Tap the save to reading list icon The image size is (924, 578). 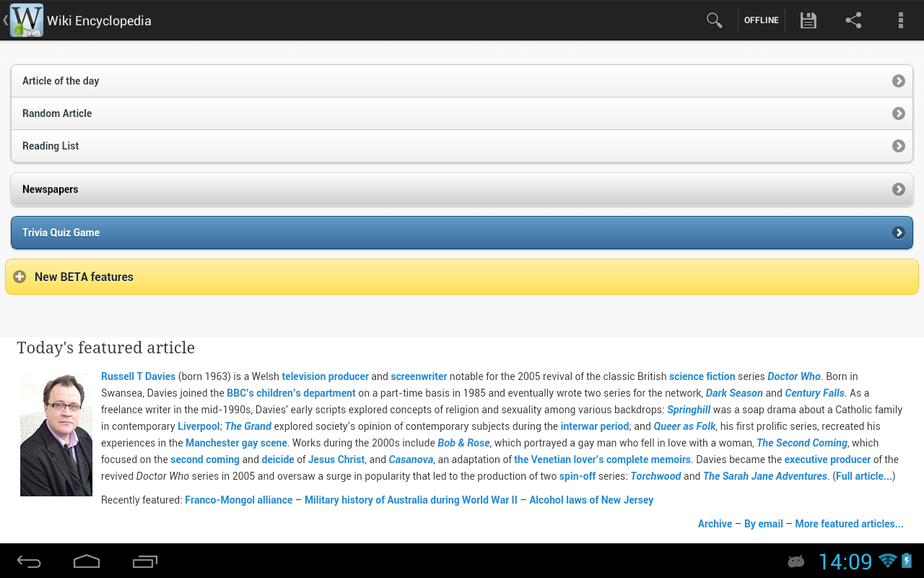click(x=808, y=20)
